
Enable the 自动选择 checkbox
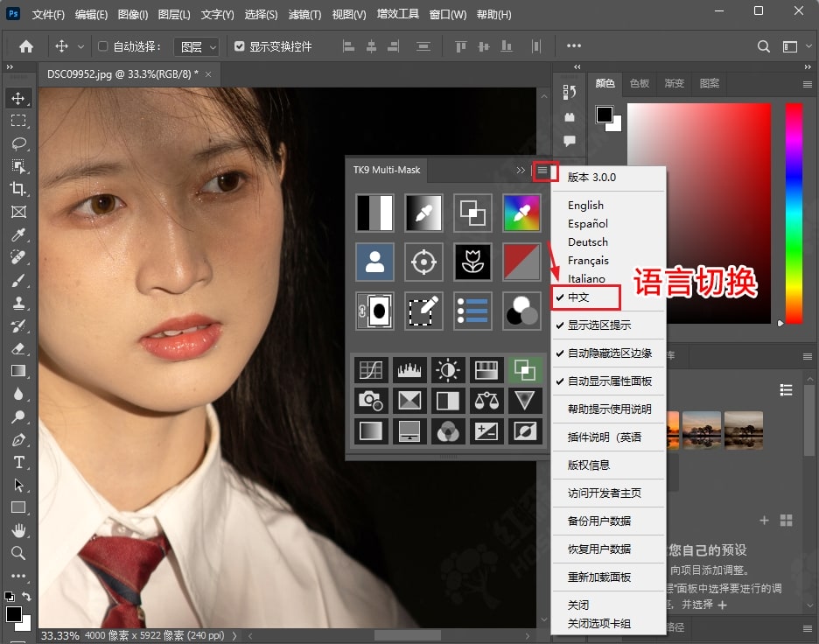[103, 46]
